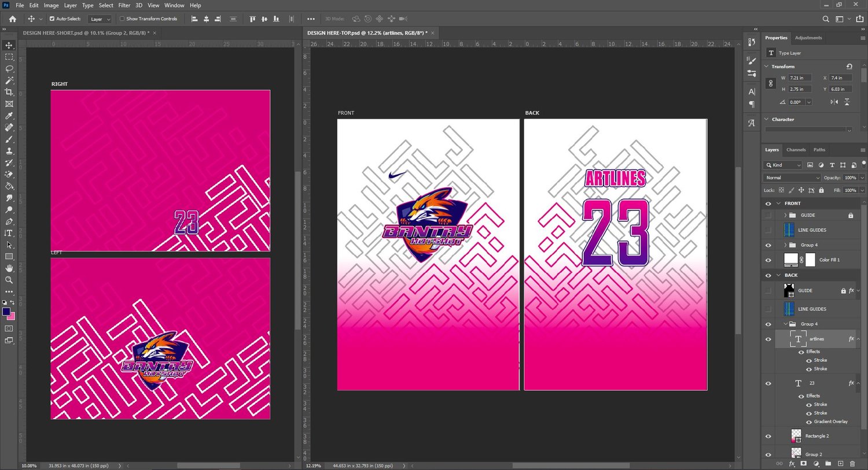Pick the Lasso tool
This screenshot has width=868, height=470.
point(9,69)
